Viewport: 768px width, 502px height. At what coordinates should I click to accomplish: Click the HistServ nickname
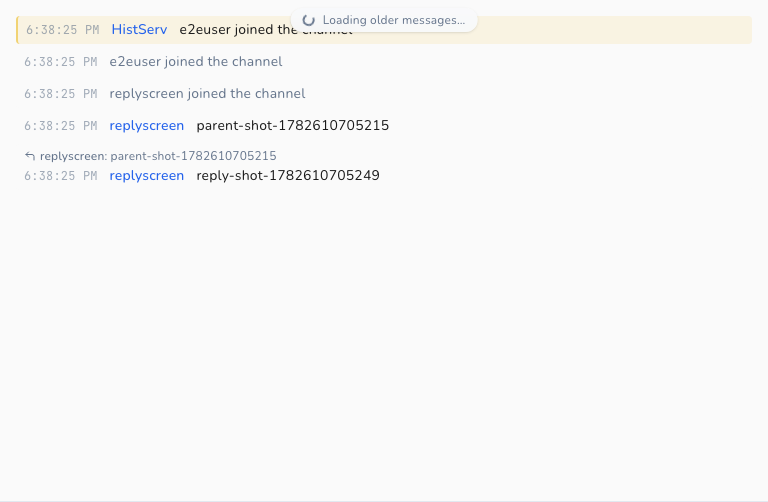click(x=139, y=29)
